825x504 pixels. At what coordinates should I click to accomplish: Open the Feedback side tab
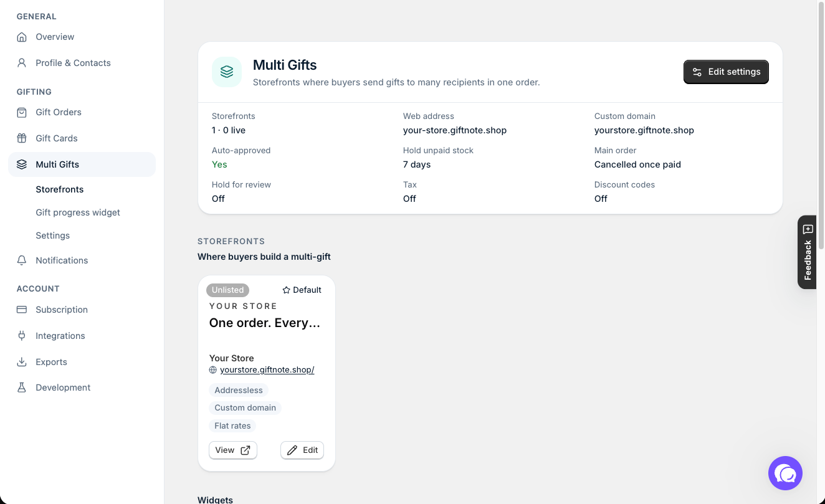(x=808, y=252)
